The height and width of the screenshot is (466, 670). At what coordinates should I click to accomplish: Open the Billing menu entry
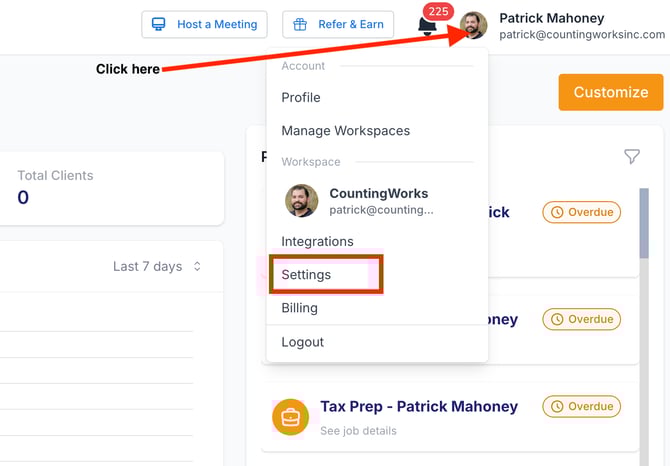(x=299, y=308)
